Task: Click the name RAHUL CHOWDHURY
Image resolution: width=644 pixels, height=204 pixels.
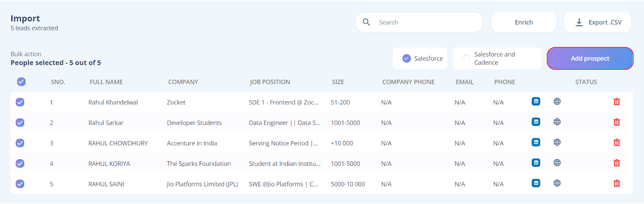Action: pos(118,143)
